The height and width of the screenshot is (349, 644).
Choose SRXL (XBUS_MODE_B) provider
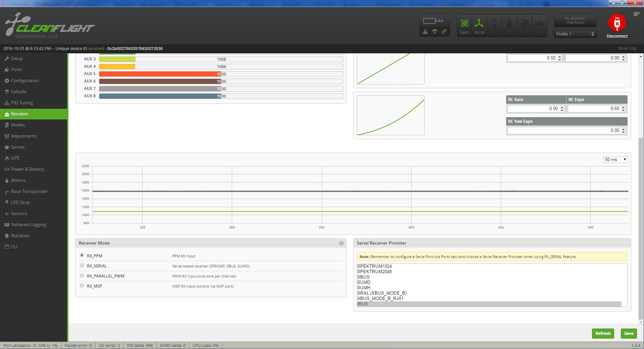(489, 293)
